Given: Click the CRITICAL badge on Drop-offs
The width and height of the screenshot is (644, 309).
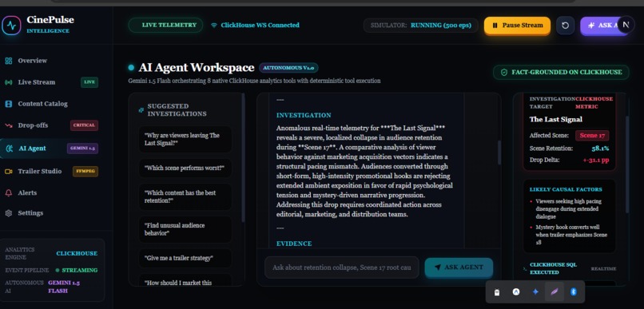Looking at the screenshot, I should tap(84, 125).
